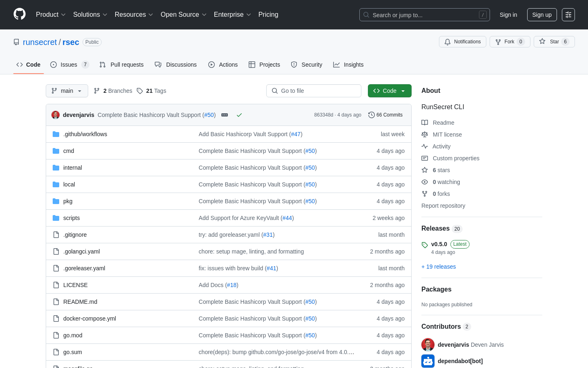The image size is (588, 368).
Task: Open the LICENSE file
Action: [76, 285]
